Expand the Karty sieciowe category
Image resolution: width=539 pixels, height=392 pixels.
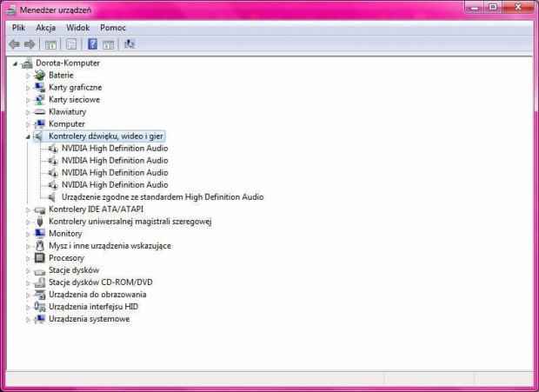(x=28, y=100)
